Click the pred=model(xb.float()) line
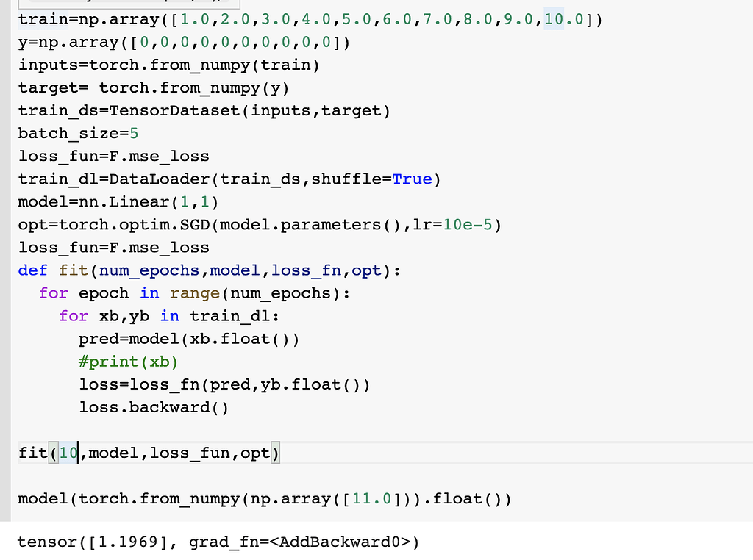Screen dimensions: 753x560 click(189, 339)
